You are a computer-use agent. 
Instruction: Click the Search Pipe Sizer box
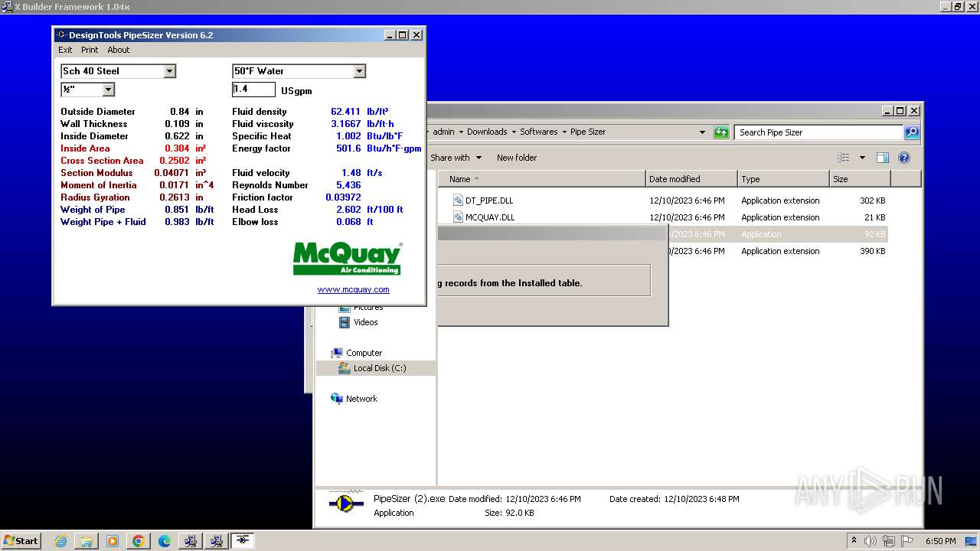(x=819, y=132)
